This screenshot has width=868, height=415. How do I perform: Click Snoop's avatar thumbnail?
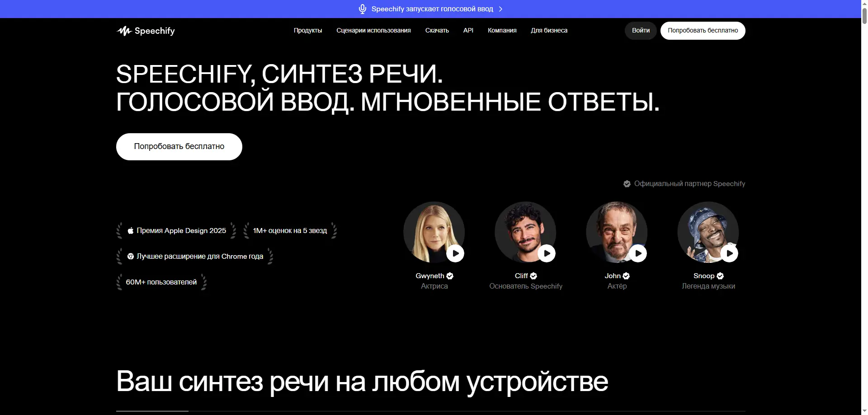(x=708, y=232)
